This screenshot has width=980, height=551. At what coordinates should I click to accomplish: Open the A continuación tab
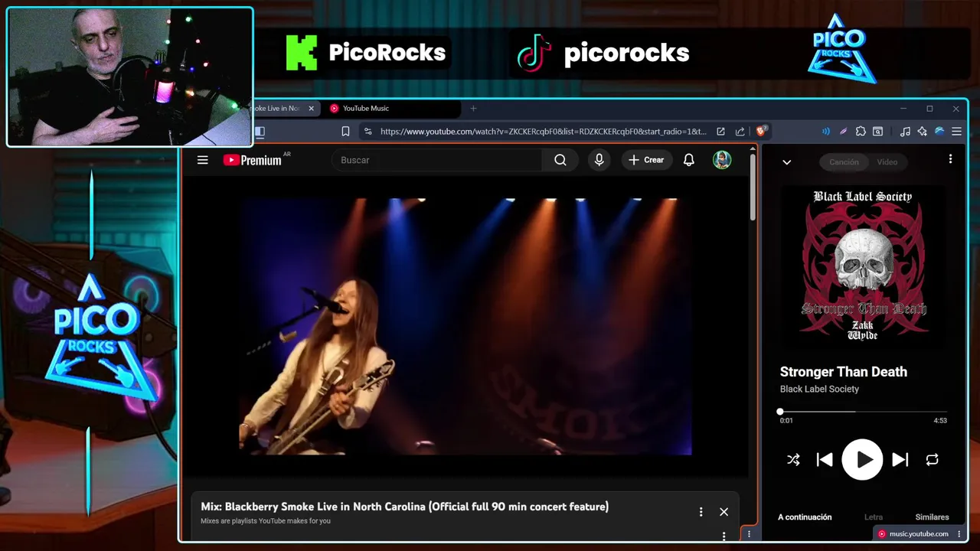[805, 517]
